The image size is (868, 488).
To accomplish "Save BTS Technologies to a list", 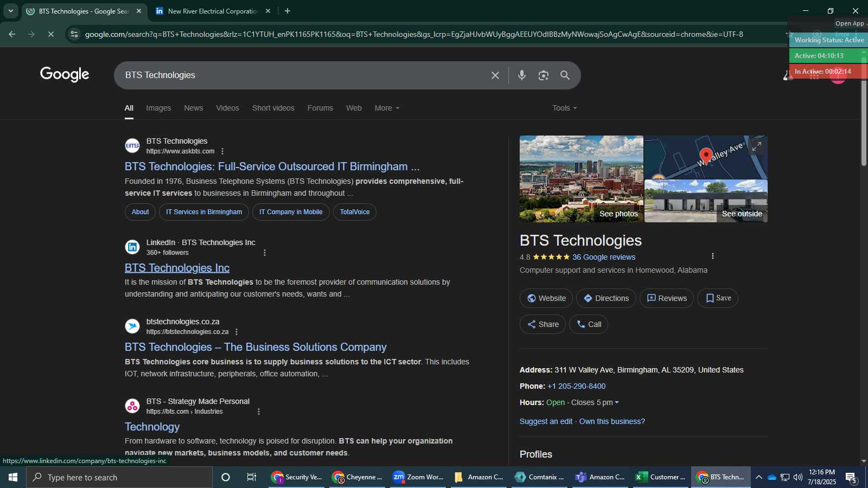I will tap(718, 298).
